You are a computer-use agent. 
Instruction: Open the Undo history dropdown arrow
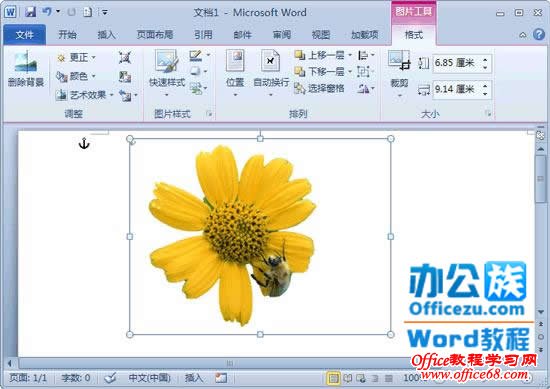click(x=58, y=12)
